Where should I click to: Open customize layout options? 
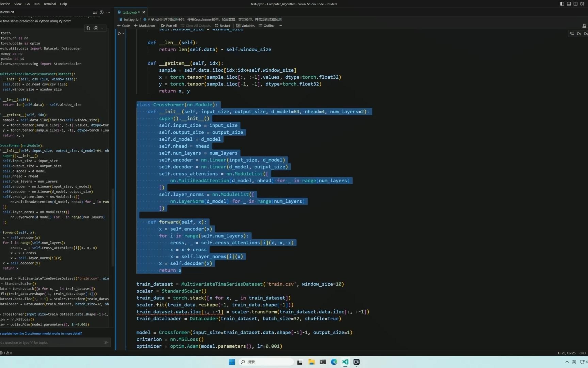(582, 4)
